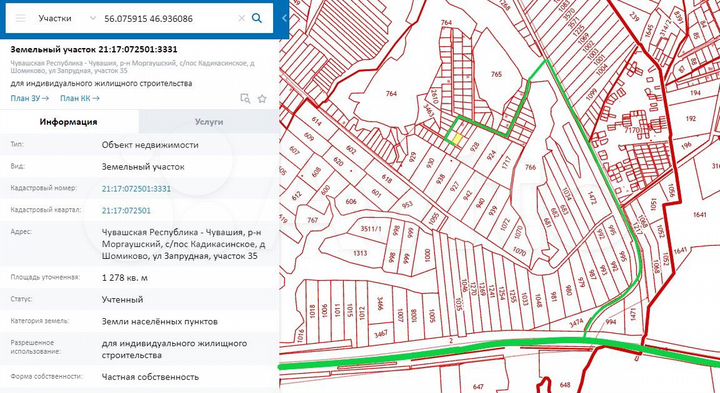This screenshot has width=720, height=393.
Task: Click the find-on-map document search icon
Action: pyautogui.click(x=245, y=98)
